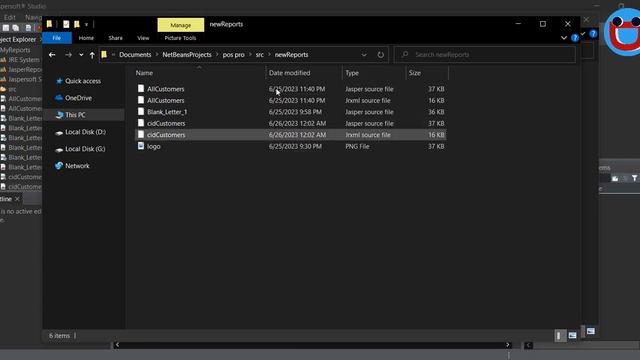
Task: Click Documents in the address breadcrumb
Action: pos(135,55)
